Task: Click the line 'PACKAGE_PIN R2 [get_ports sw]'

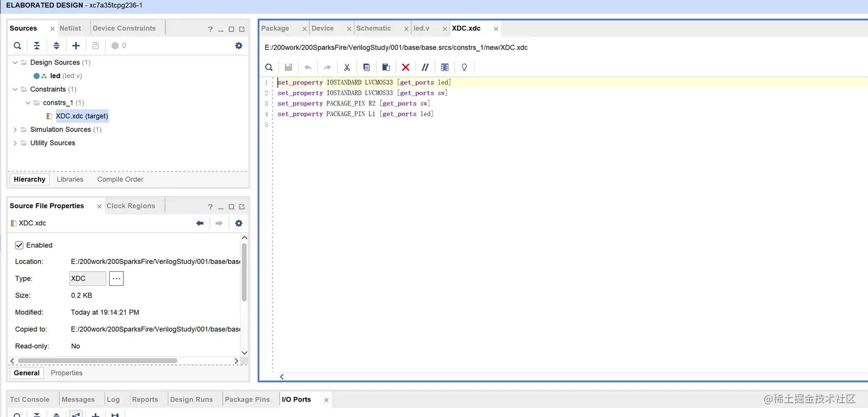Action: (354, 104)
